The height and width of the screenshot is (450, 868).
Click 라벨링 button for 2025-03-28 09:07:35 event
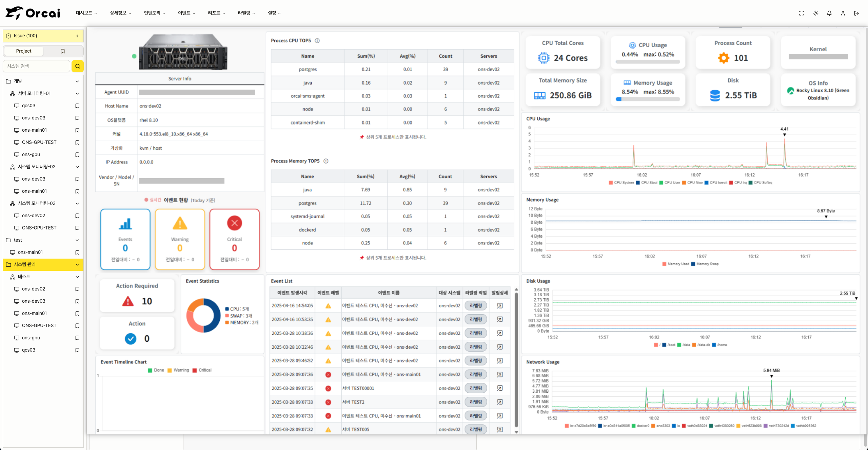475,388
